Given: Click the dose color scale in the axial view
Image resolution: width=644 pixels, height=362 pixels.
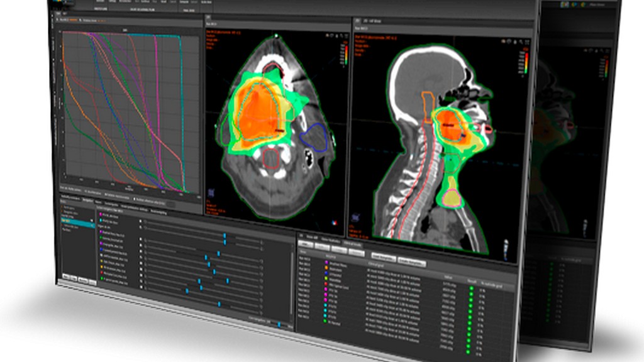Looking at the screenshot, I should pyautogui.click(x=346, y=54).
